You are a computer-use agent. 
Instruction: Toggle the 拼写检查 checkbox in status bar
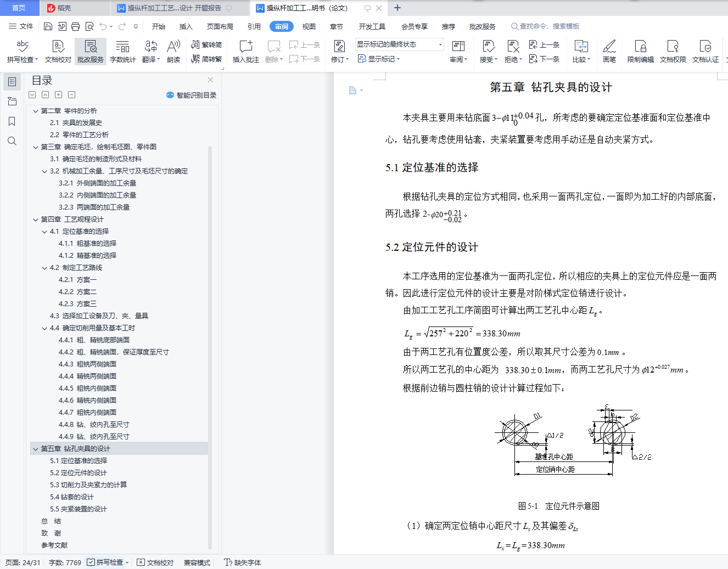click(91, 562)
